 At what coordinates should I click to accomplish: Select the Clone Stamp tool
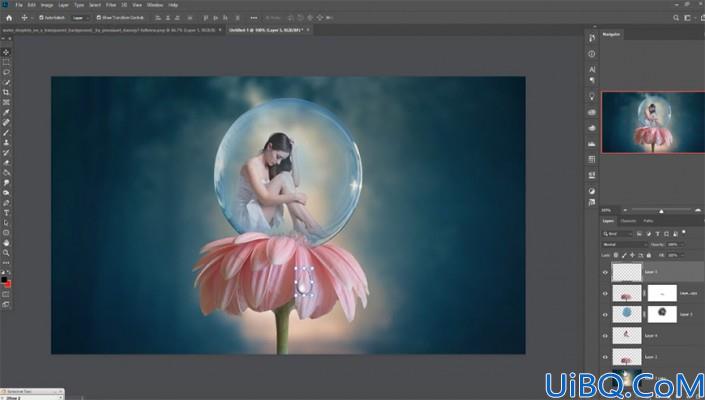tap(6, 142)
